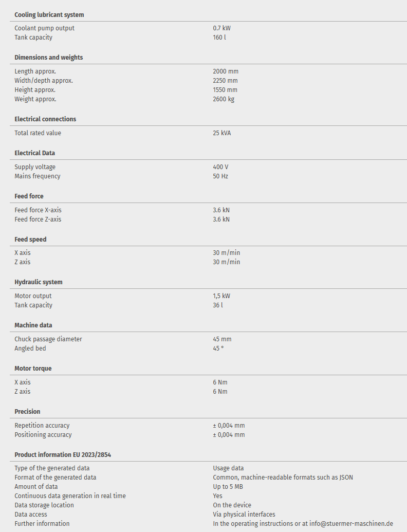The image size is (407, 532).
Task: Click the Weight approx. label
Action: pos(35,99)
